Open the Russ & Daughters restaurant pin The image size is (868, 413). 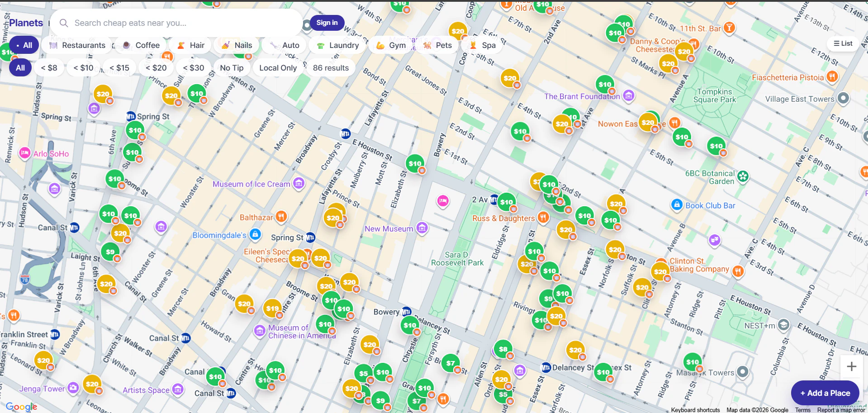pos(543,218)
